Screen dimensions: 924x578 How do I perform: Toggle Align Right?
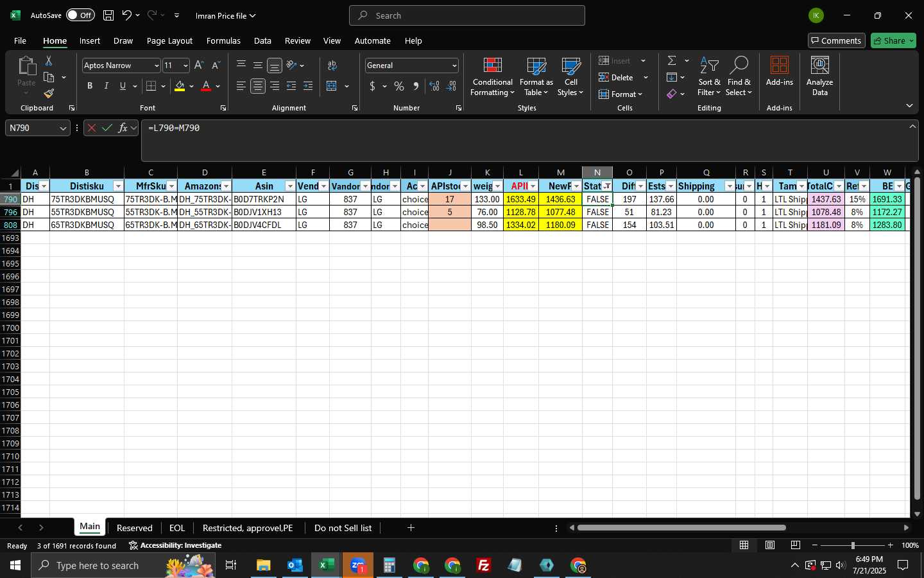275,86
